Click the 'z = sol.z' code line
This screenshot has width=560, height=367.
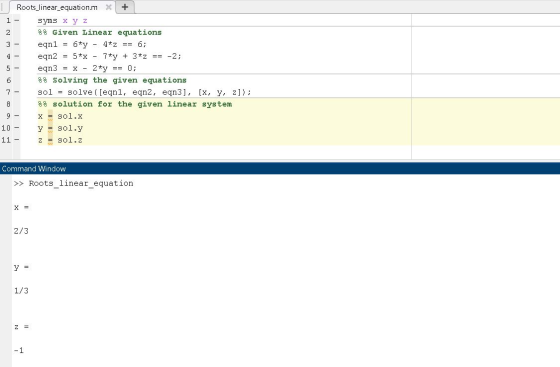60,140
